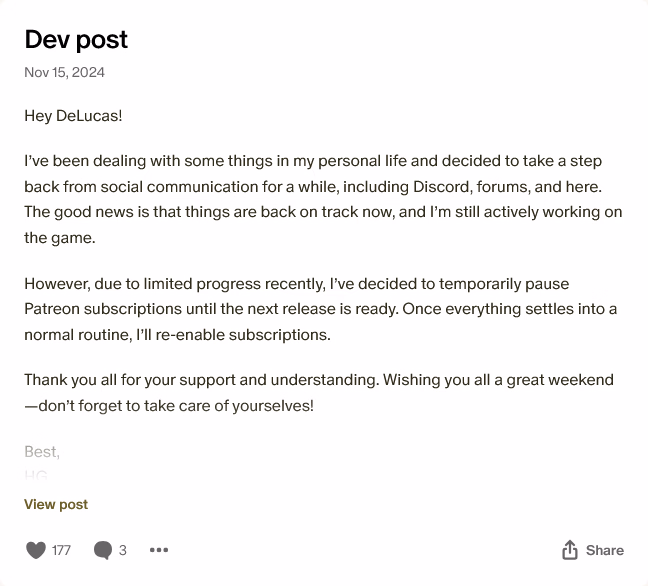Viewport: 648px width, 586px height.
Task: Like the post with the heart icon
Action: [36, 550]
